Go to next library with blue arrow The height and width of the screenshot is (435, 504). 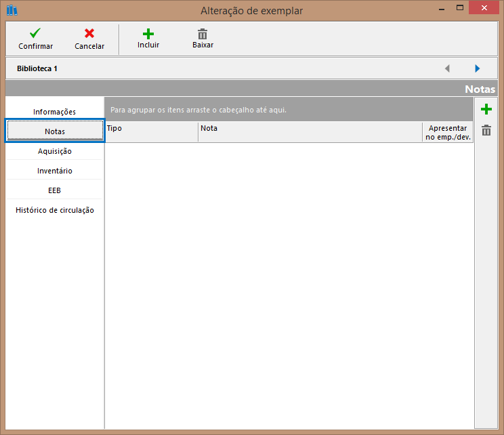pos(477,68)
